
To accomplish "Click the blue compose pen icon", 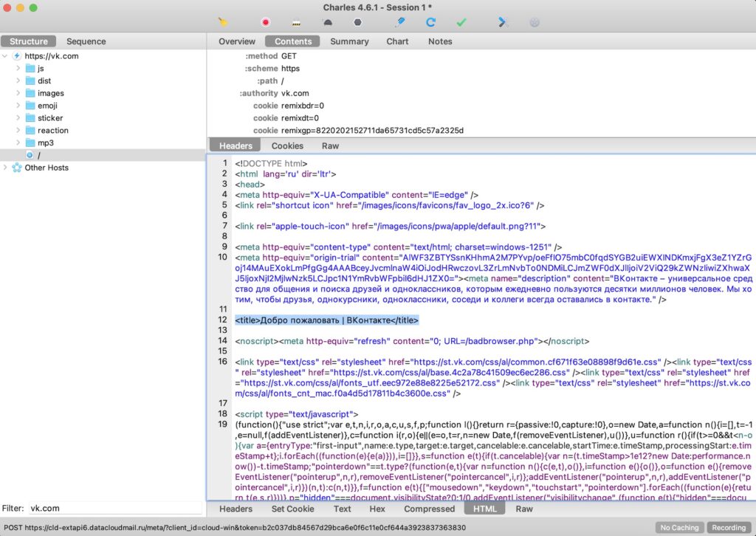I will 401,22.
